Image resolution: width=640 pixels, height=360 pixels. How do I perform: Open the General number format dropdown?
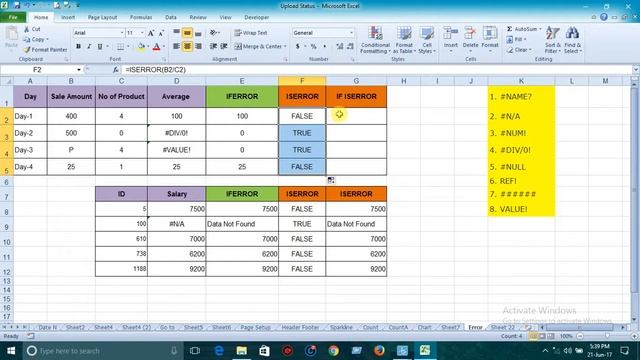coord(351,33)
